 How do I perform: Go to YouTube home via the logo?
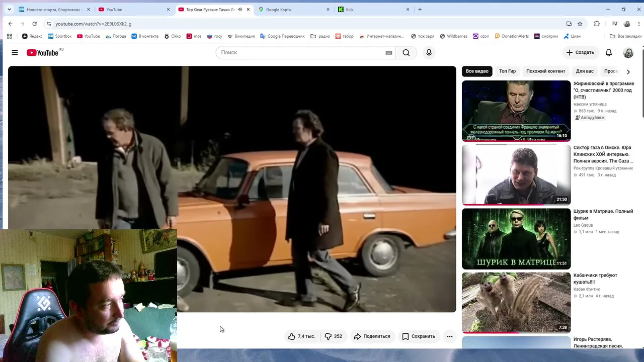[x=43, y=52]
